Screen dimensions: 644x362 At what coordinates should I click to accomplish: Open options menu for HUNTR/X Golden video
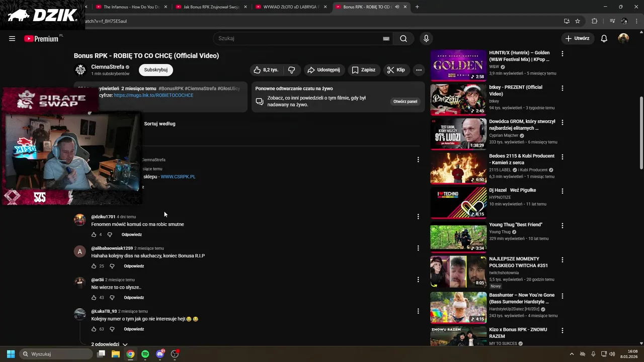(562, 53)
